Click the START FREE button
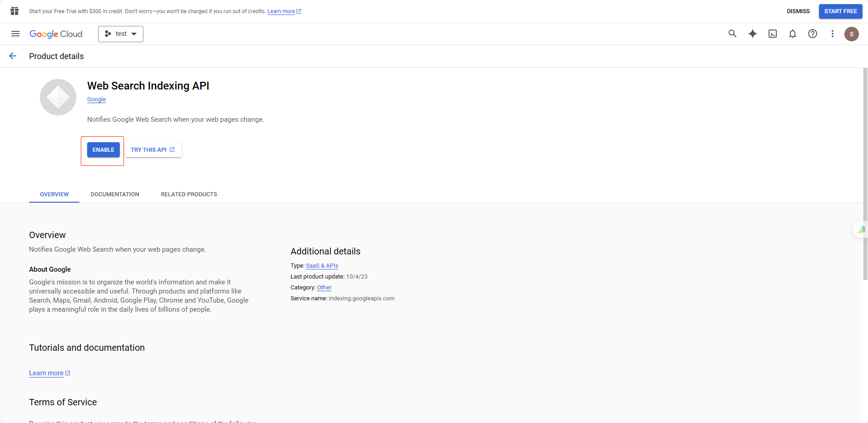 click(841, 11)
